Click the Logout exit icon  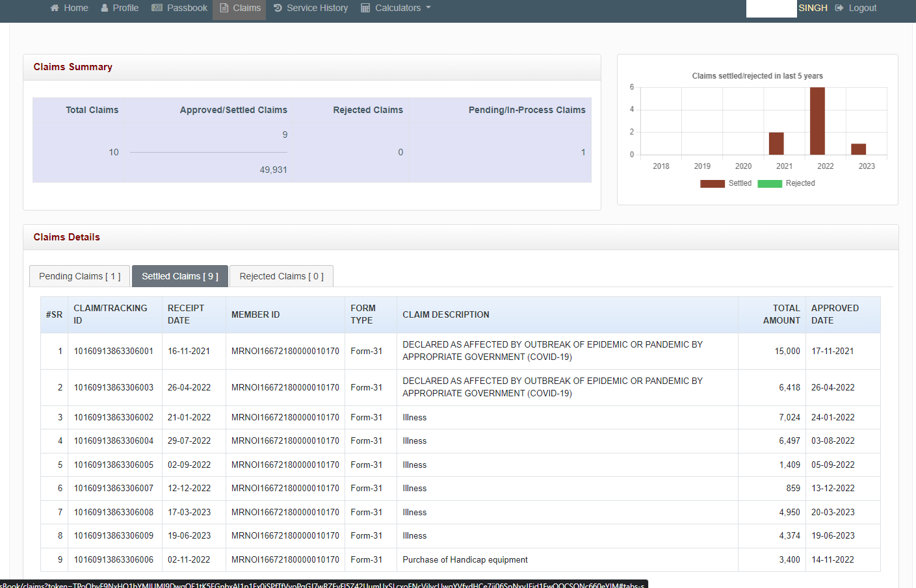tap(839, 8)
